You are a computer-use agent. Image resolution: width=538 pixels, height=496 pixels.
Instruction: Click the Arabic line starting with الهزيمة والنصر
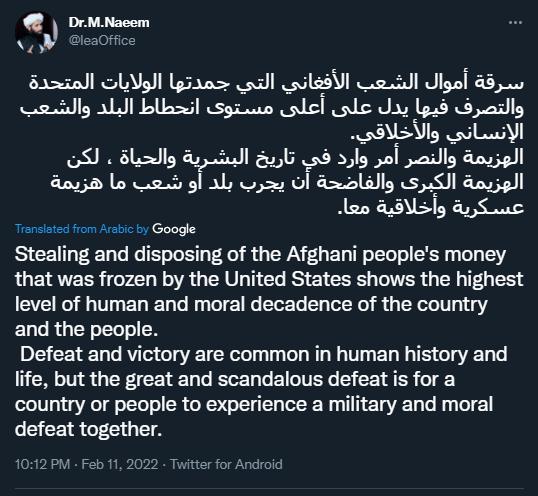295,158
